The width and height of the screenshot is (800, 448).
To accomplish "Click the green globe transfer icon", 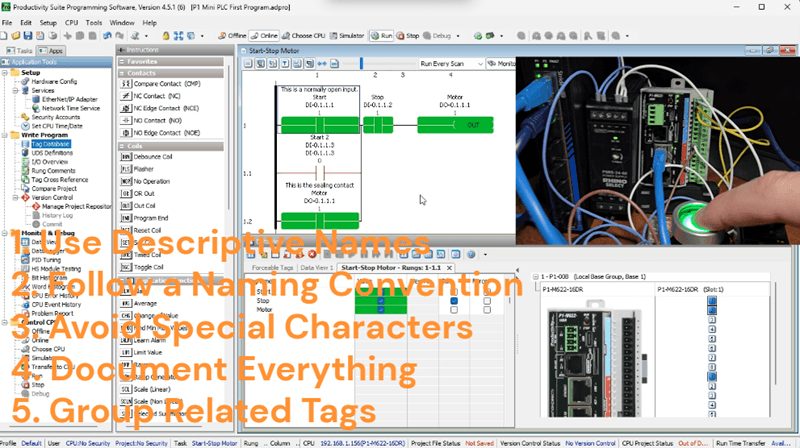I will pos(478,36).
